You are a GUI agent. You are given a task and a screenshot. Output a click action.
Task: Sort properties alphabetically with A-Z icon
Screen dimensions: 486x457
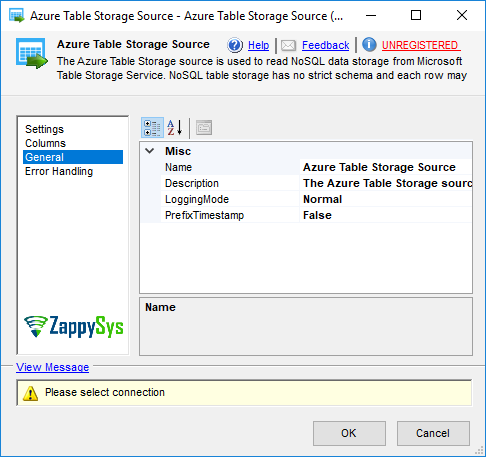[175, 128]
